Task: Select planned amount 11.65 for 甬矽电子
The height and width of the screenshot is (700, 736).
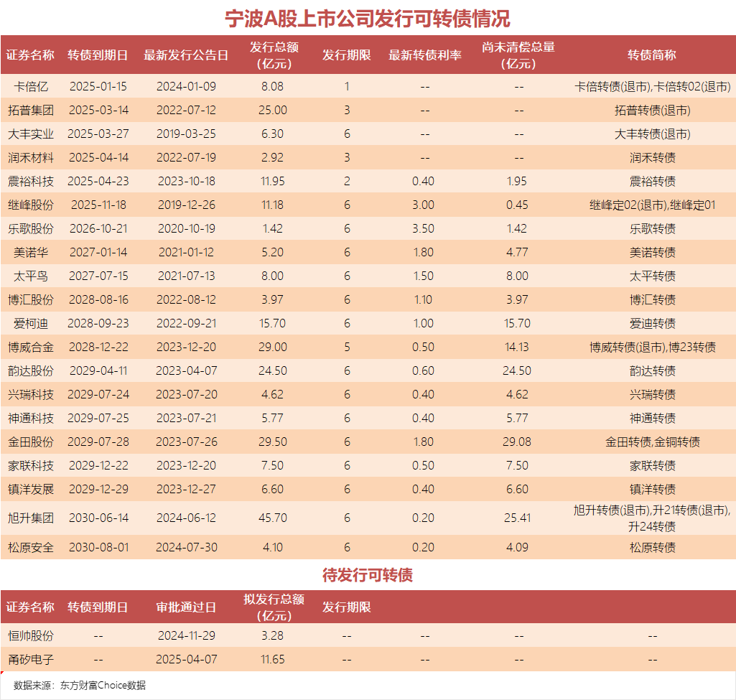Action: click(x=273, y=660)
